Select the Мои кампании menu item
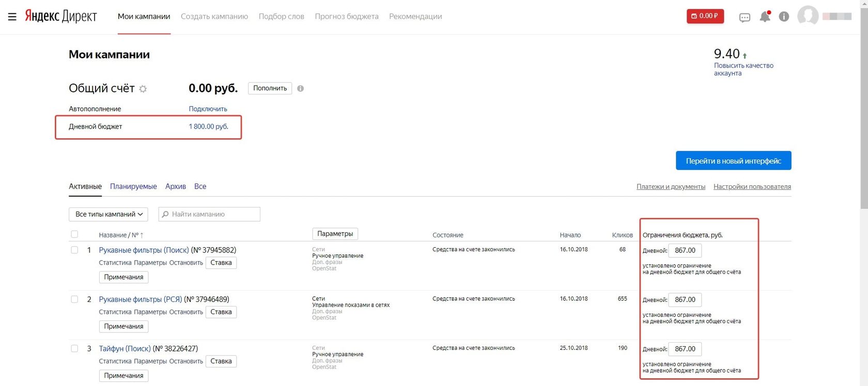This screenshot has height=386, width=868. (144, 17)
